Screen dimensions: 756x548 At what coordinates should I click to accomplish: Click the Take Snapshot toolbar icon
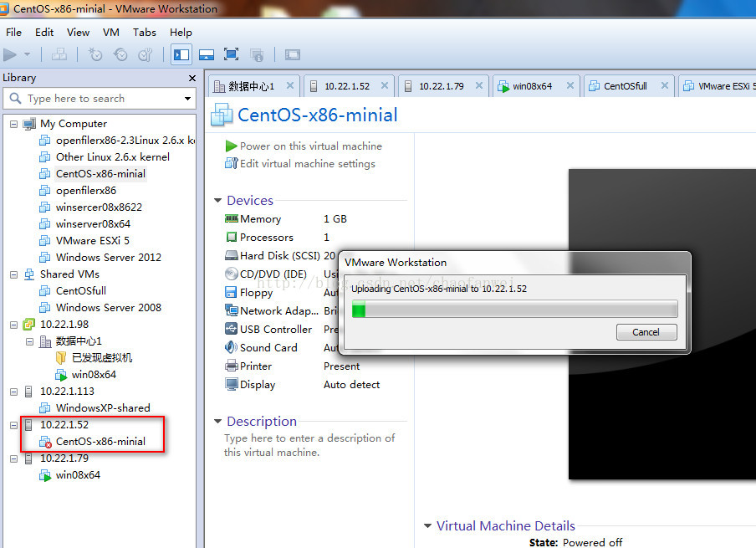pyautogui.click(x=95, y=55)
